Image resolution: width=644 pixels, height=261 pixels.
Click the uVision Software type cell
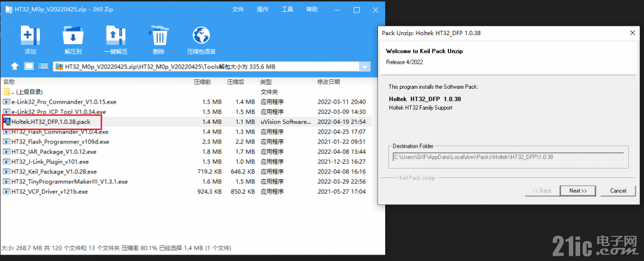point(286,122)
